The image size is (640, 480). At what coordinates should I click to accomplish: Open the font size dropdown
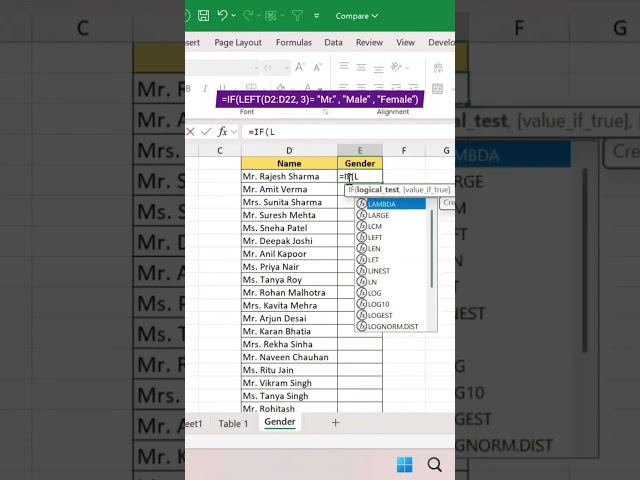tap(287, 68)
